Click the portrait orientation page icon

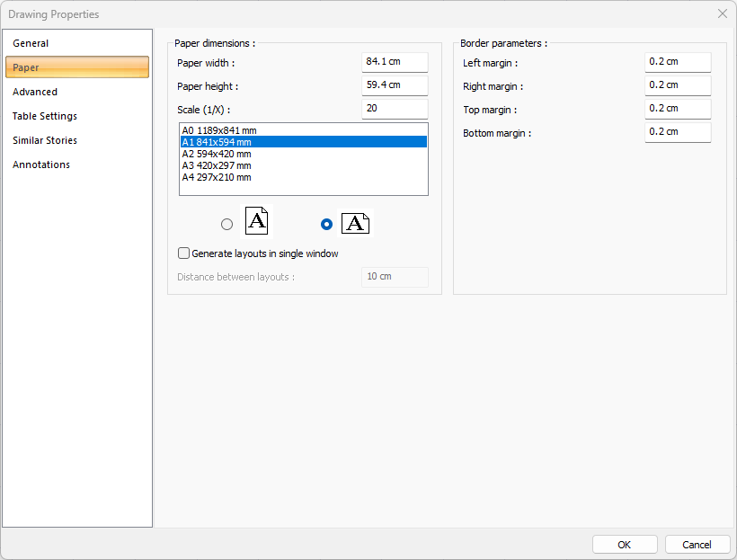(x=256, y=222)
